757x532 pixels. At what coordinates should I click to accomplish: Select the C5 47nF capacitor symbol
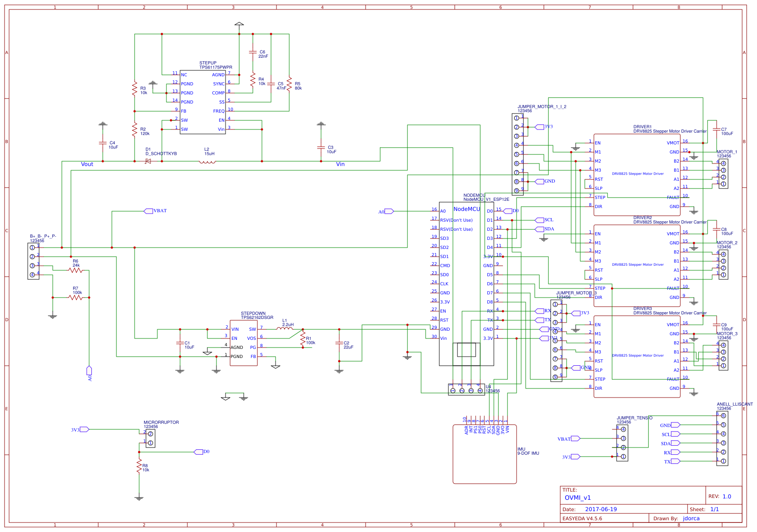pos(271,84)
